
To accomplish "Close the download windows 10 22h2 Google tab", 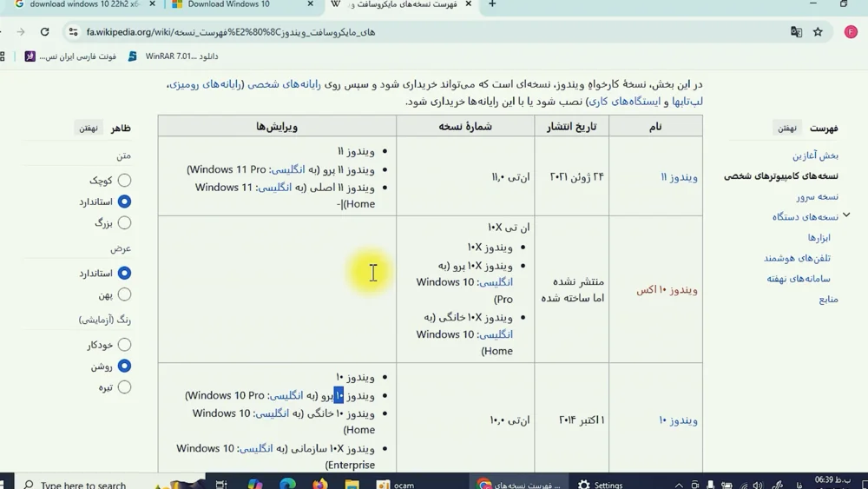I will pos(152,4).
